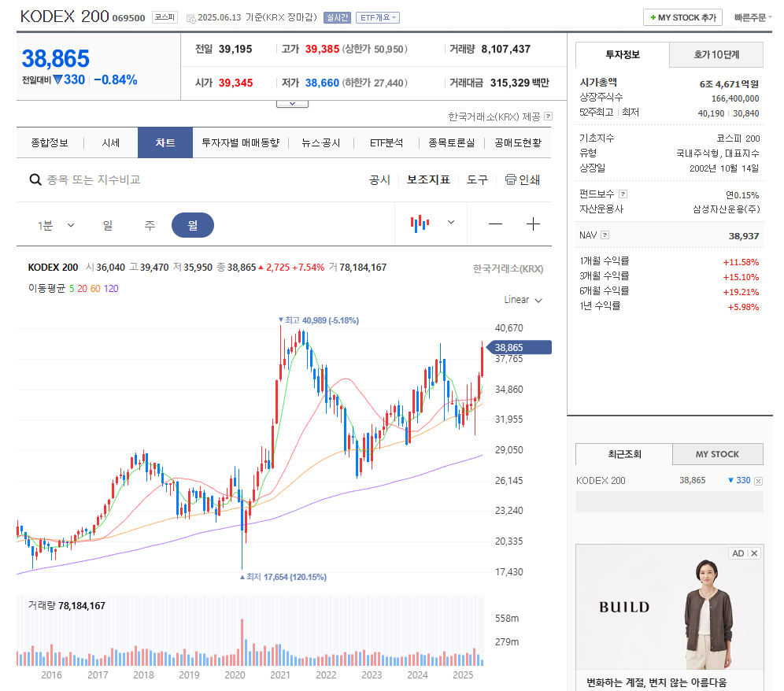The height and width of the screenshot is (691, 784).
Task: Open 뉴스·공시 tab
Action: coord(321,143)
